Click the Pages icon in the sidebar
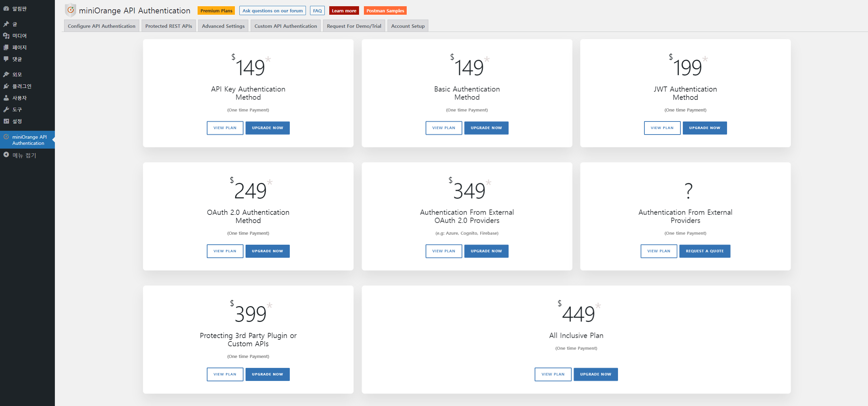This screenshot has height=406, width=868. coord(6,47)
